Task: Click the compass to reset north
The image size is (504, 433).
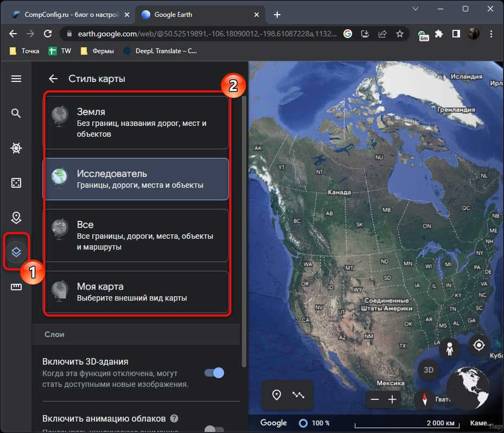Action: tap(425, 399)
